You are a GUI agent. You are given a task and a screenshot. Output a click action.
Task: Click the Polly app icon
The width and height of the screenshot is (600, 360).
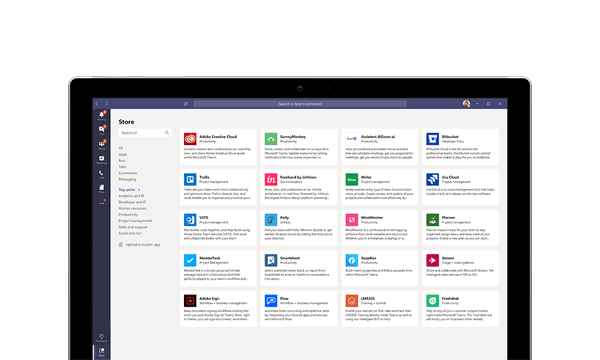click(271, 220)
